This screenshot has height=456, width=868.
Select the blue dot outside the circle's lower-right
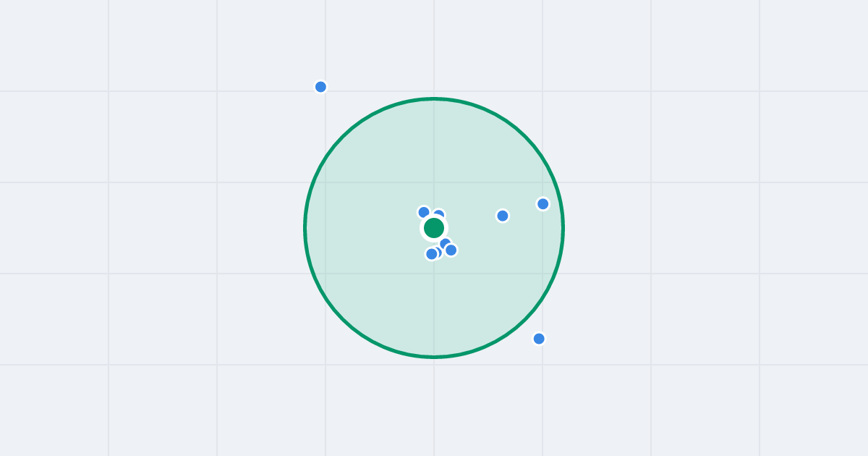click(539, 339)
